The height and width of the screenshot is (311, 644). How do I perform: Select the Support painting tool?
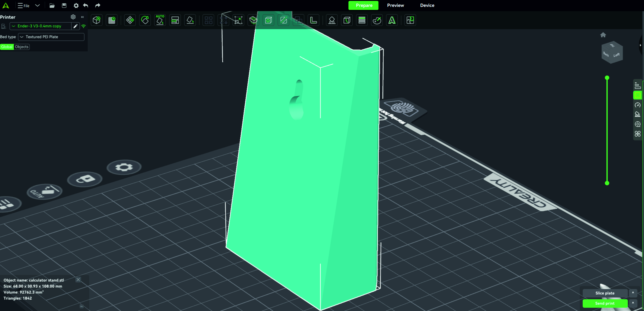332,20
